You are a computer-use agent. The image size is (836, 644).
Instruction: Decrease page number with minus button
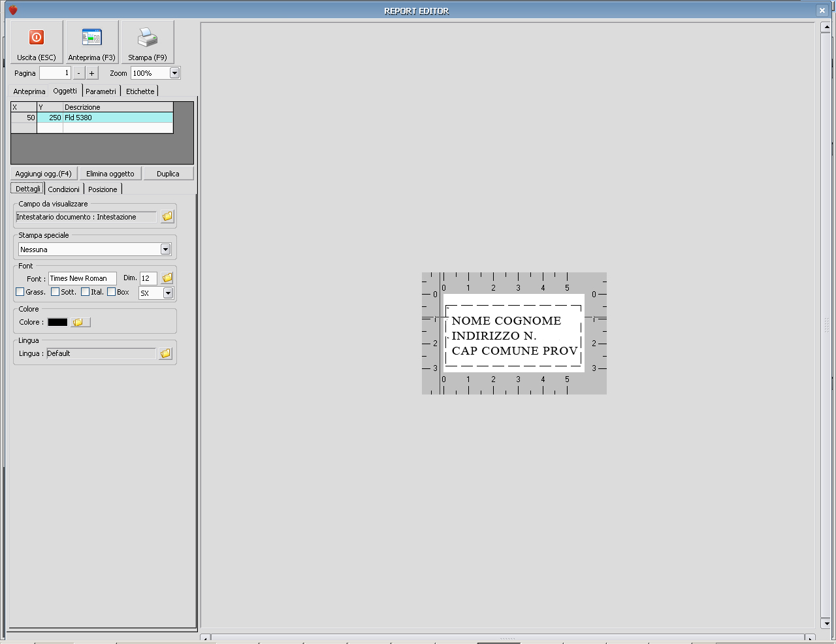(x=79, y=73)
